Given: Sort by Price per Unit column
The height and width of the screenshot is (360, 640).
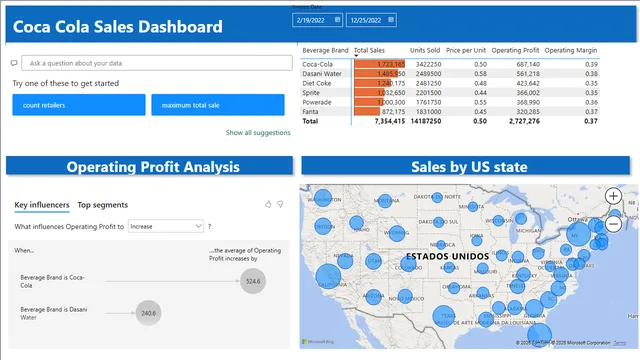Looking at the screenshot, I should point(466,50).
